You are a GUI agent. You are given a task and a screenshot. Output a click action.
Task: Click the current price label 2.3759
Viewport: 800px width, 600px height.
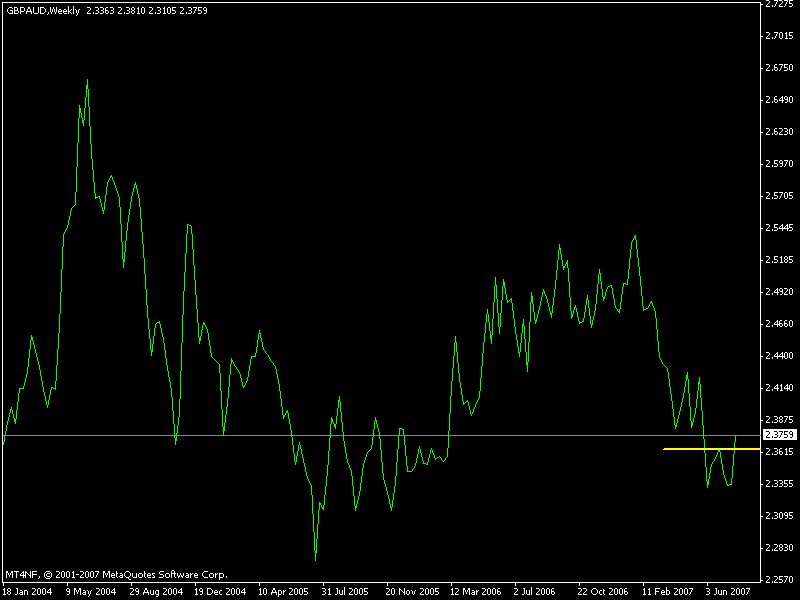[777, 436]
